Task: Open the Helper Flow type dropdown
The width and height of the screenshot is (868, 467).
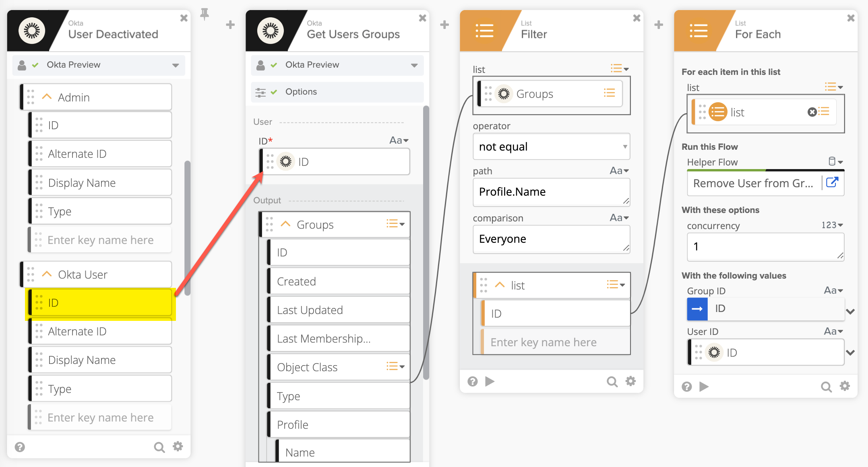Action: 836,161
